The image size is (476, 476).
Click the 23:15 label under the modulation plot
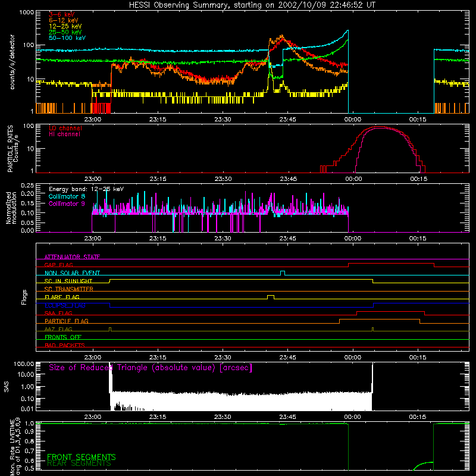tap(158, 239)
